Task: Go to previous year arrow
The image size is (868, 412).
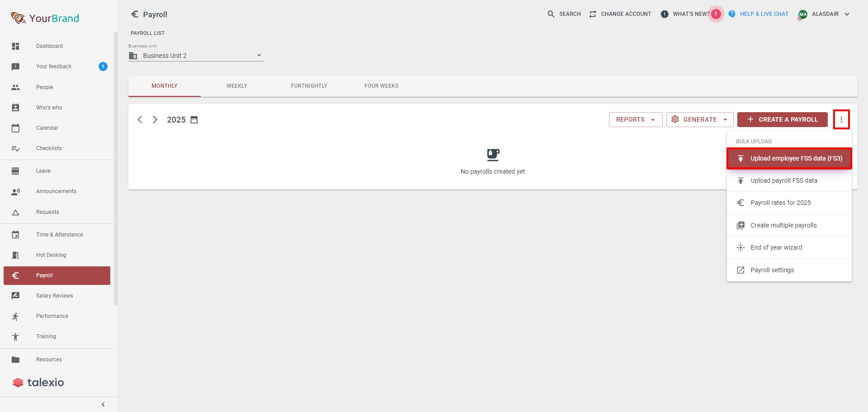Action: (140, 119)
